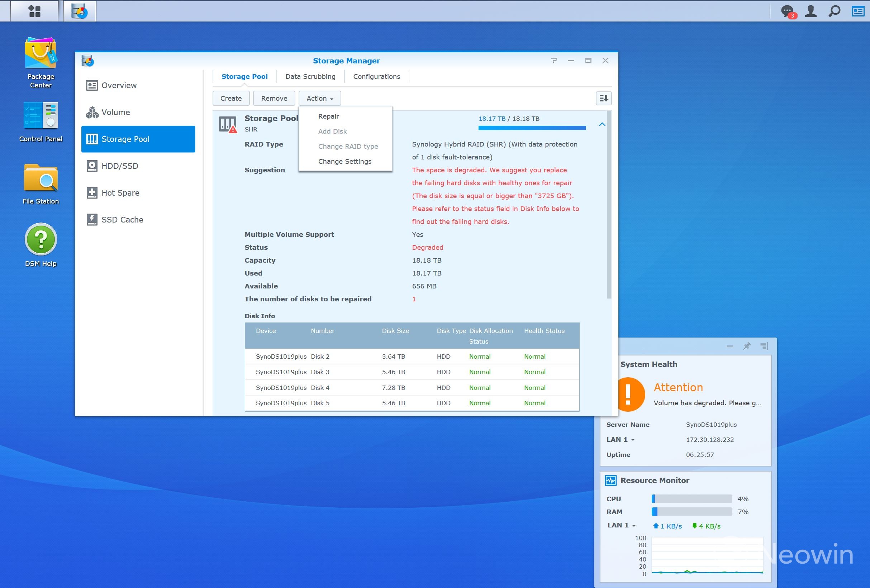Click the Health Status column header
This screenshot has height=588, width=870.
pyautogui.click(x=544, y=331)
